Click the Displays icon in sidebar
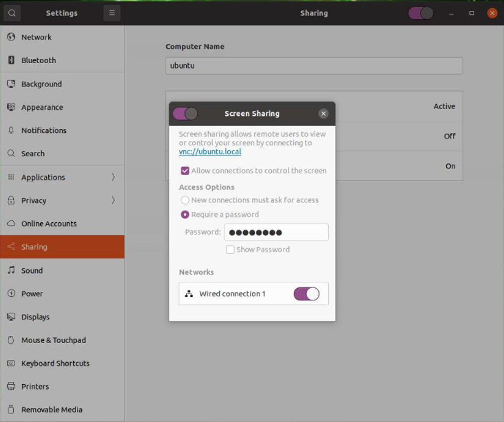504x422 pixels. [11, 317]
